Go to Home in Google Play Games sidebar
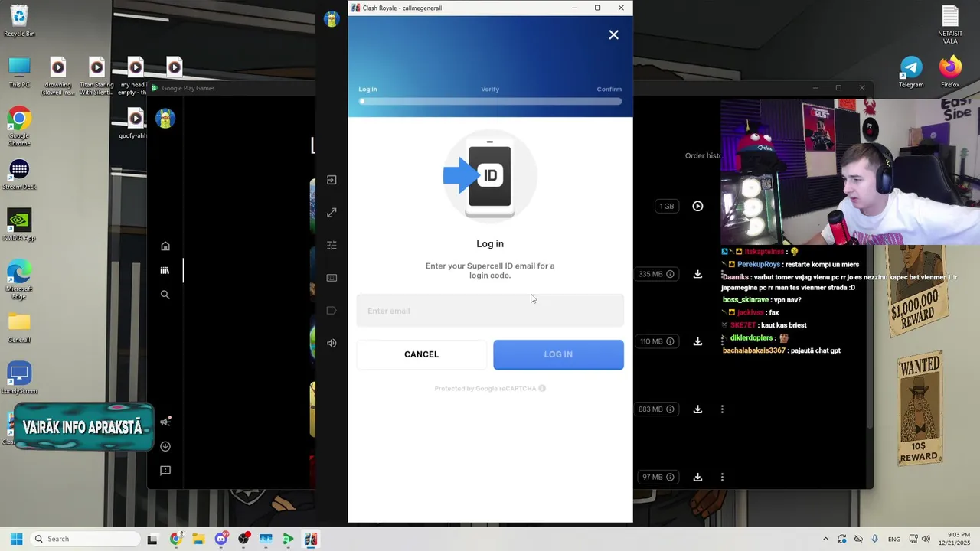Screen dimensions: 980x551 (165, 246)
